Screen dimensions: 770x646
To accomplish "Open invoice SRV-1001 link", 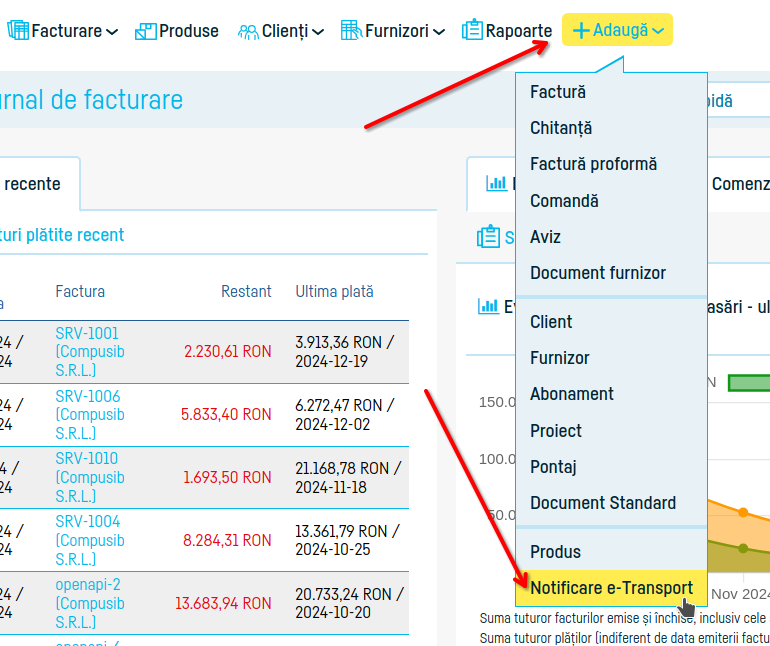I will pyautogui.click(x=87, y=333).
